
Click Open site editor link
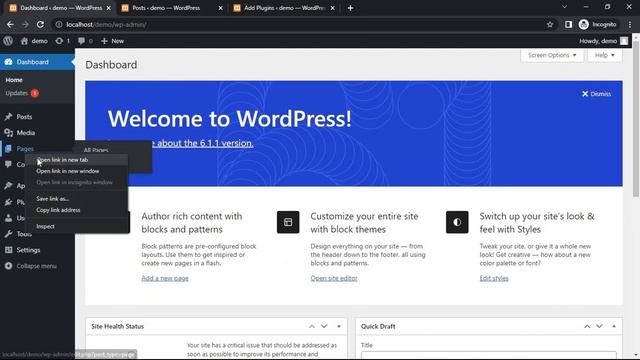[x=334, y=278]
